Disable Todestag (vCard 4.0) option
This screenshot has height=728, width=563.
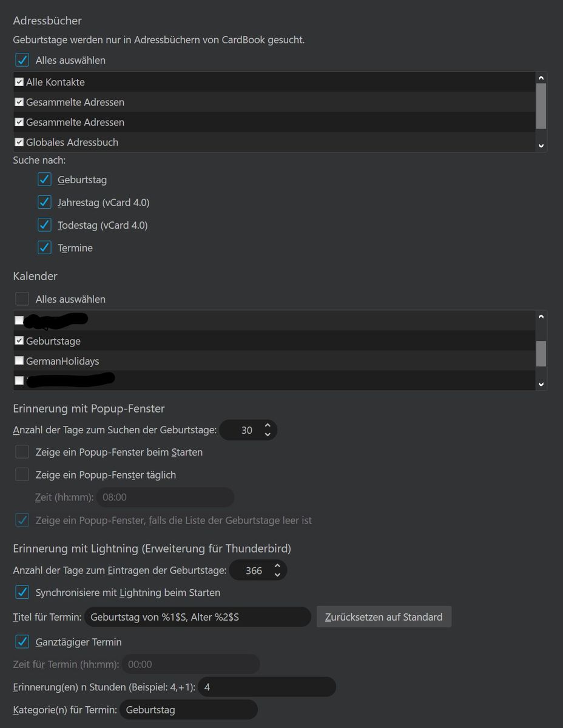44,225
